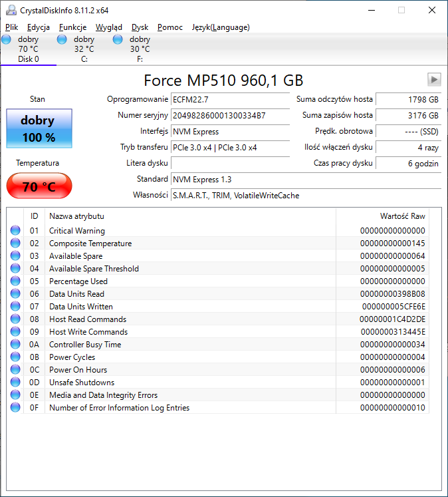Click the blue 'dobry 100 %' health status button
The height and width of the screenshot is (497, 448).
(x=38, y=129)
